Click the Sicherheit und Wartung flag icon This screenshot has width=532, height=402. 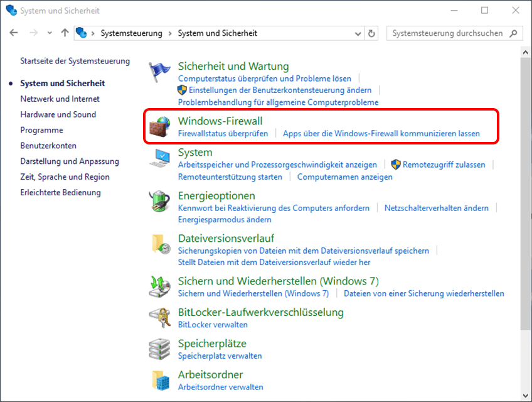click(x=159, y=72)
